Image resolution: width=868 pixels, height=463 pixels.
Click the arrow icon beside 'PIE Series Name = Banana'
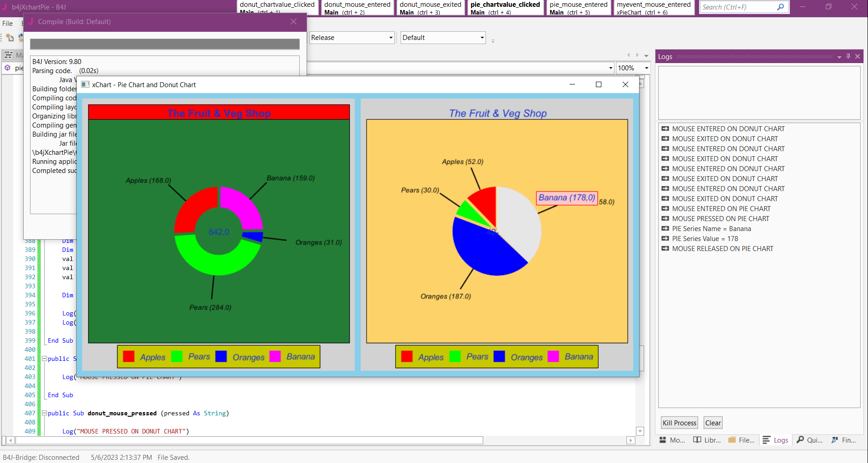[665, 229]
